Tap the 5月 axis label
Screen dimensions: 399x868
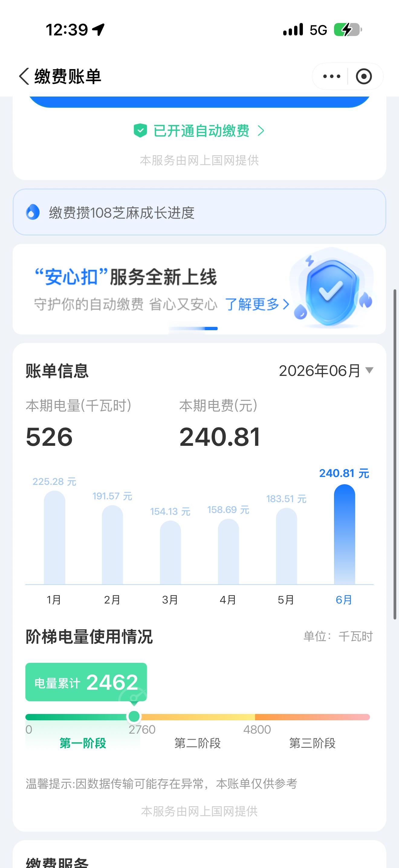286,600
